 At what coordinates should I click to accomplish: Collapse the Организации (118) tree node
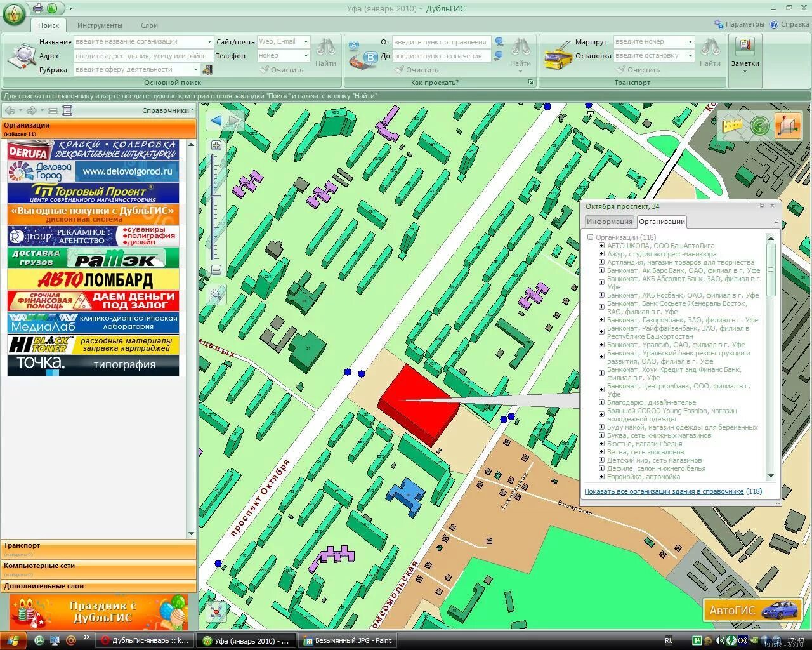tap(590, 237)
